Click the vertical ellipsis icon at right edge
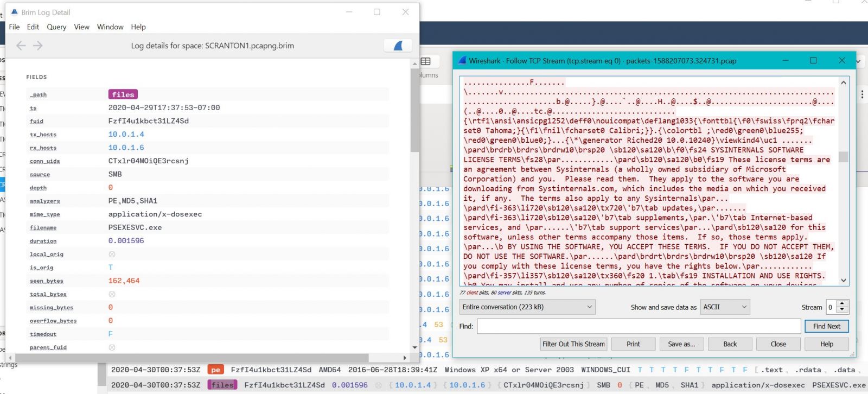Viewport: 868px width, 394px height. pos(863,94)
